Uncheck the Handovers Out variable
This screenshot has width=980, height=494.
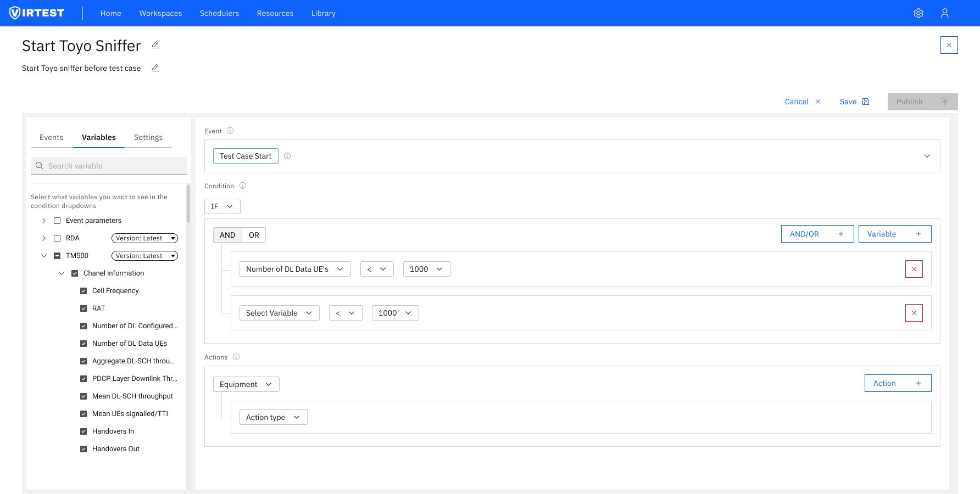[x=83, y=448]
